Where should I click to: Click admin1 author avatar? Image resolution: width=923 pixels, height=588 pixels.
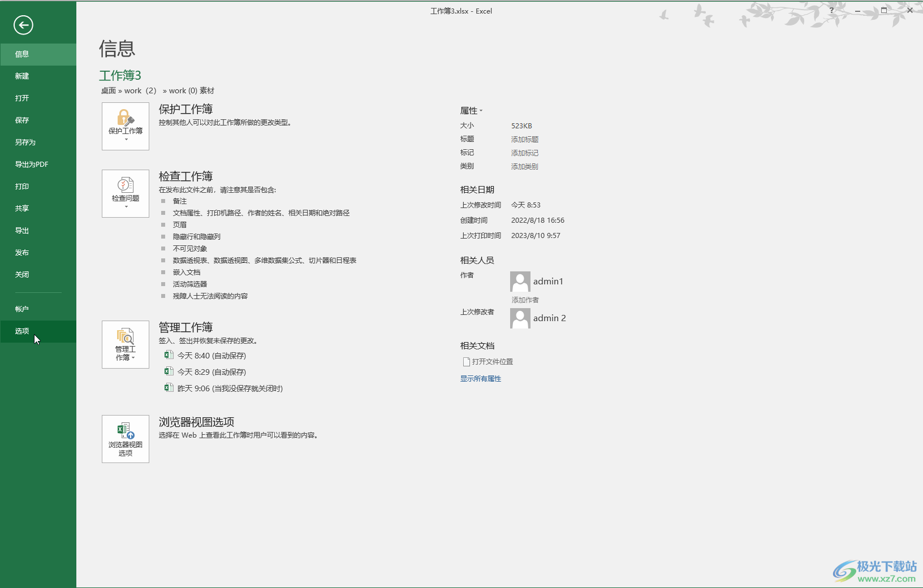click(x=520, y=281)
